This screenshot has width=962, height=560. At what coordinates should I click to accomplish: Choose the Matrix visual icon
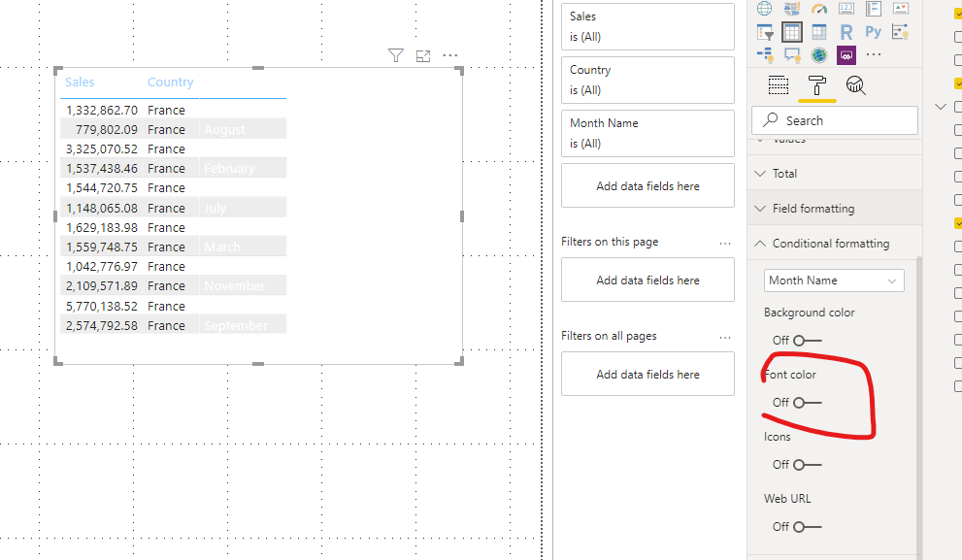[819, 32]
